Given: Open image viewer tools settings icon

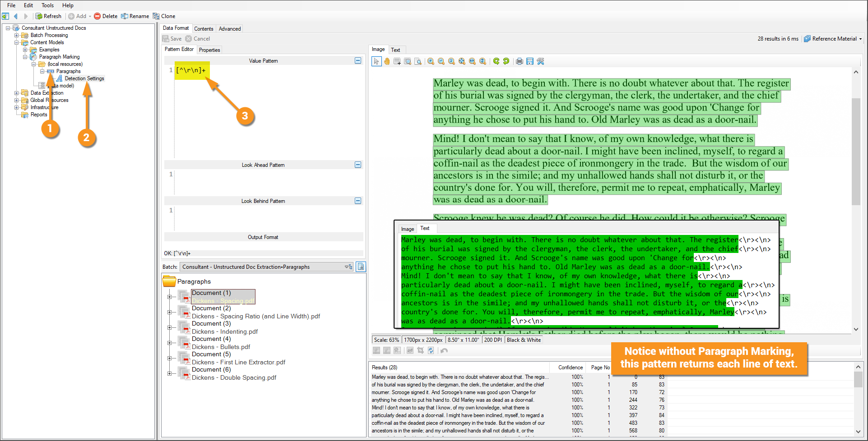Looking at the screenshot, I should 540,61.
